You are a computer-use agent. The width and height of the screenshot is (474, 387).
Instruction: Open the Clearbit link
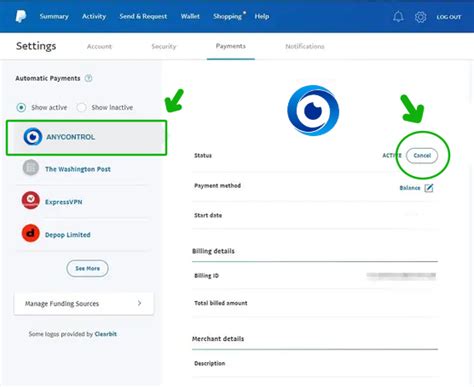click(x=106, y=334)
